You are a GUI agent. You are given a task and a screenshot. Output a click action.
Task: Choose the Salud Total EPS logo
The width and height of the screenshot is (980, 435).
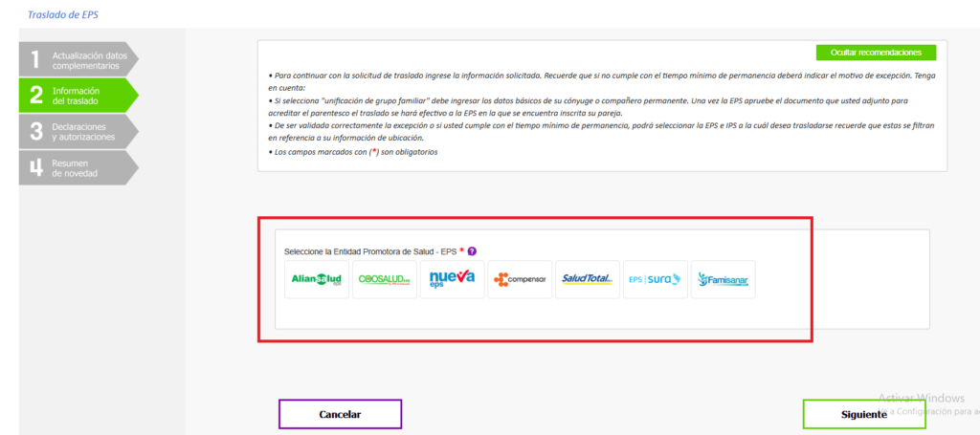pyautogui.click(x=587, y=279)
